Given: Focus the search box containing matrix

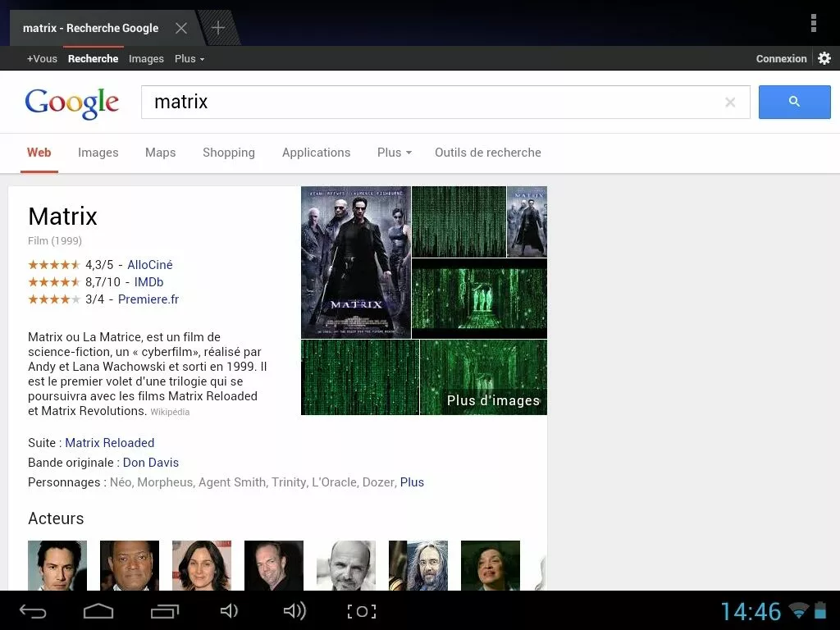Looking at the screenshot, I should pyautogui.click(x=445, y=102).
